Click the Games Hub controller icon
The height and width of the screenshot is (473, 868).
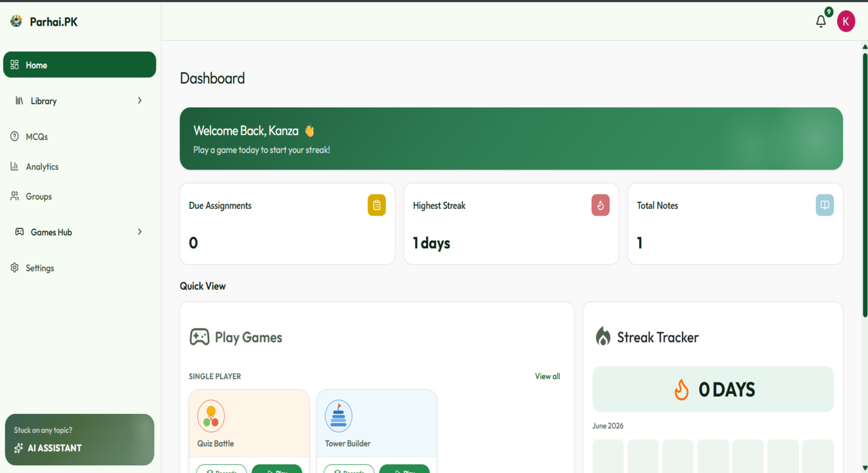(19, 232)
